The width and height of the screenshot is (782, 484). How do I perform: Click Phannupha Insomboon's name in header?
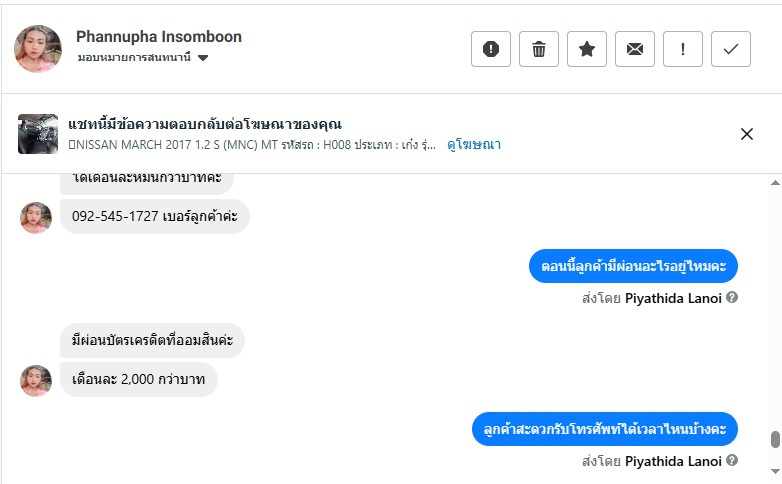click(159, 37)
